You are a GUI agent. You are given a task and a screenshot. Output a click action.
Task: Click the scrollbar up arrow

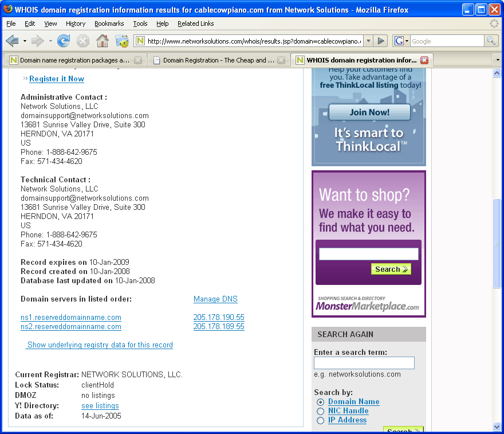497,73
